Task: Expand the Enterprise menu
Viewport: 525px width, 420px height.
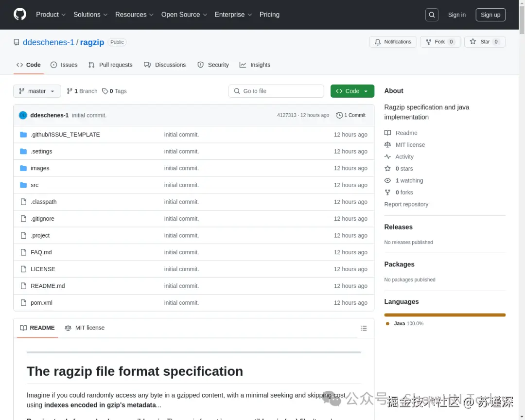Action: pyautogui.click(x=233, y=15)
